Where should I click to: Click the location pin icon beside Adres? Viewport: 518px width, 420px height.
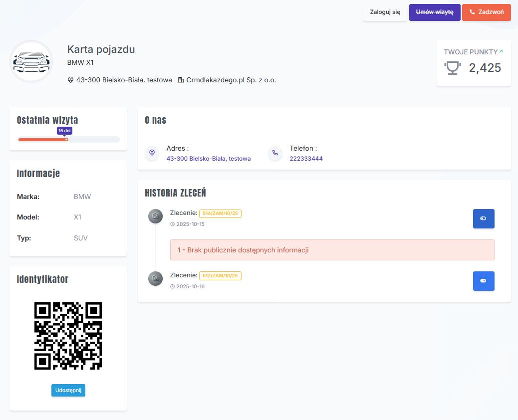point(152,153)
